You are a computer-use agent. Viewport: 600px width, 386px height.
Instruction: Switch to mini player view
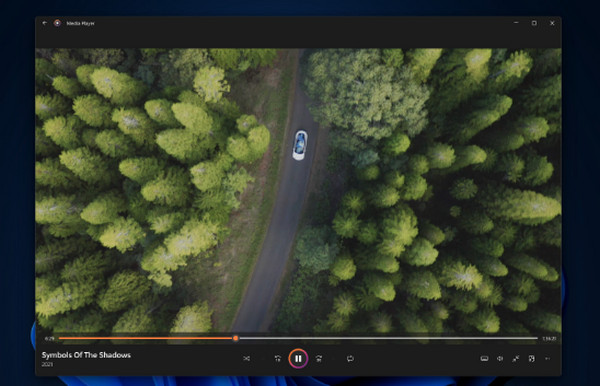tap(532, 358)
